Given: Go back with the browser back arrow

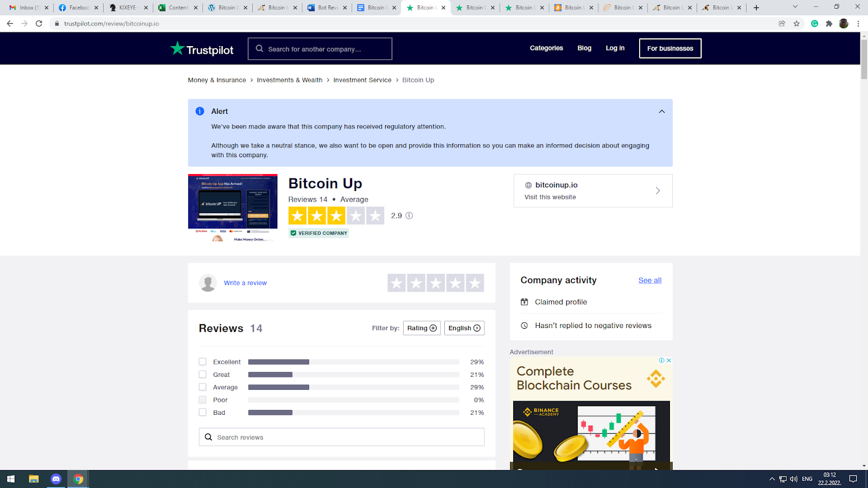Looking at the screenshot, I should (x=10, y=23).
